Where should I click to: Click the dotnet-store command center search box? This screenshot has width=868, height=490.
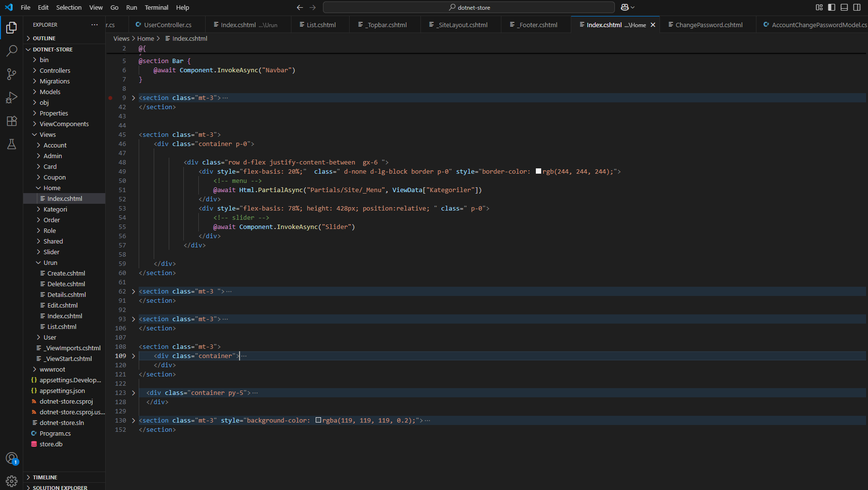click(468, 7)
